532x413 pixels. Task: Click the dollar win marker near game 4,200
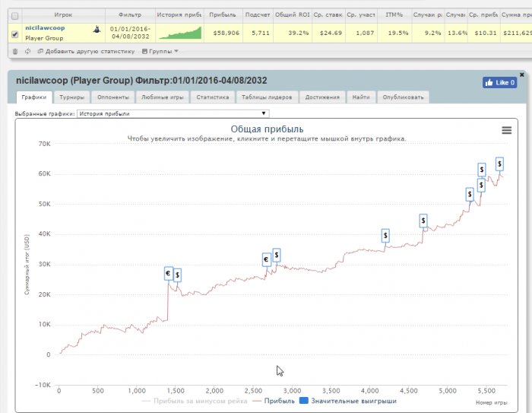385,235
